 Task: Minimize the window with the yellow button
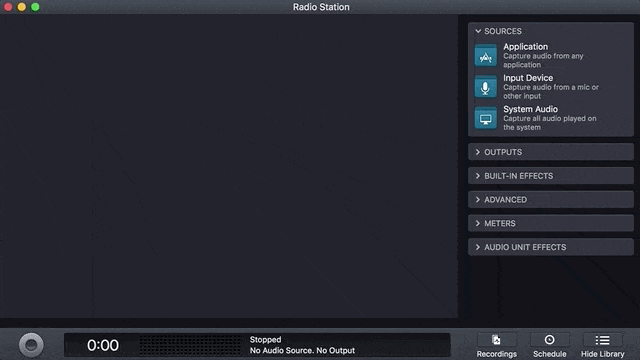pyautogui.click(x=22, y=7)
